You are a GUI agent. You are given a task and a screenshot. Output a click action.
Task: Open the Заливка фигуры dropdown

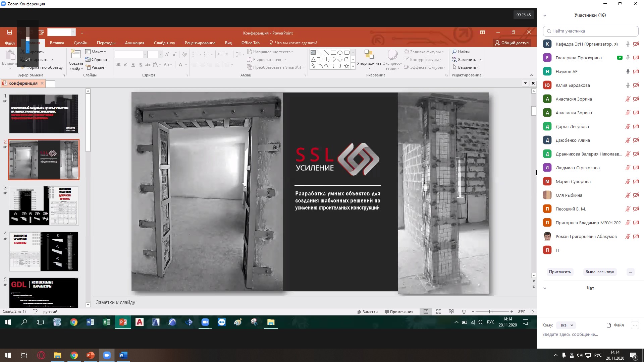tap(424, 52)
